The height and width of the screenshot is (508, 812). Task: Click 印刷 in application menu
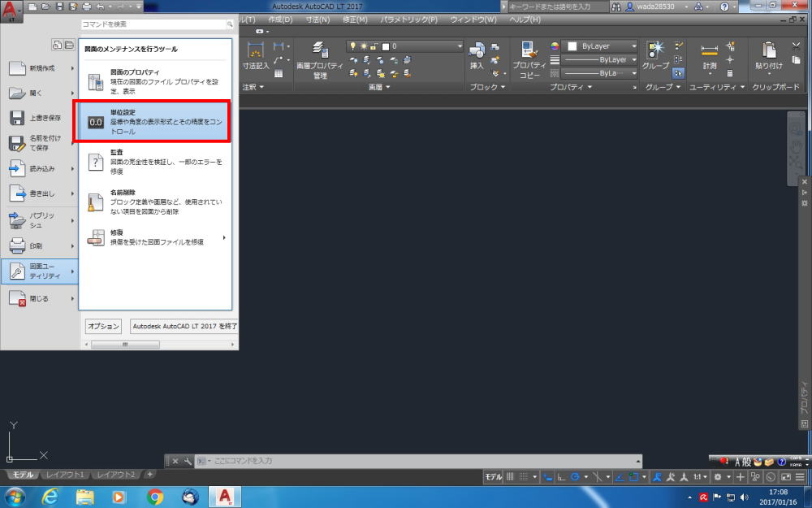[x=39, y=245]
